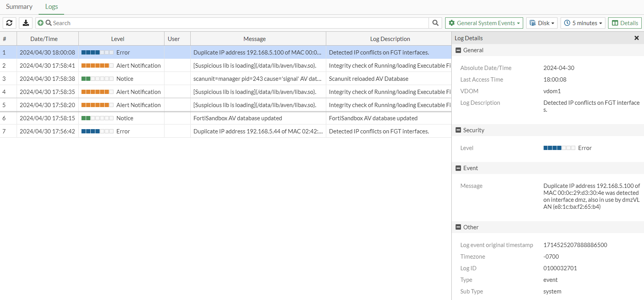Select the Logs tab

[x=51, y=7]
